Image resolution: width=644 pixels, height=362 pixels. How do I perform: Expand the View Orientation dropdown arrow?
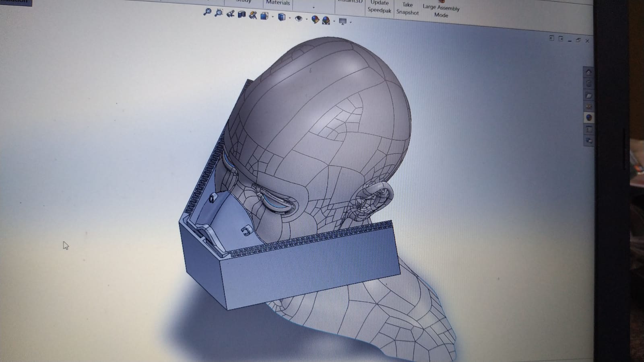[272, 17]
